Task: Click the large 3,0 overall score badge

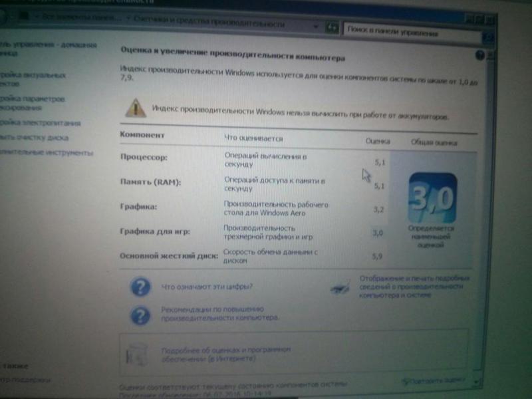Action: click(x=432, y=198)
